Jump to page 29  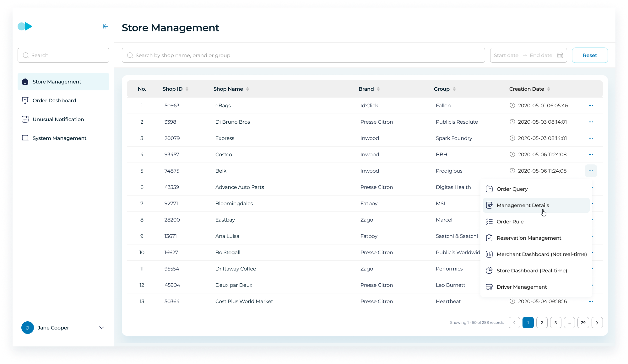coord(583,323)
